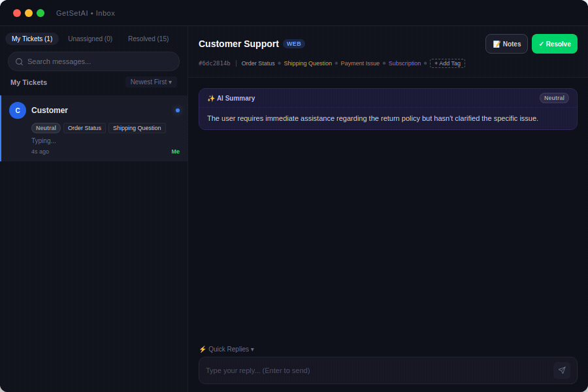
Task: Switch to My Tickets tab
Action: pyautogui.click(x=32, y=39)
